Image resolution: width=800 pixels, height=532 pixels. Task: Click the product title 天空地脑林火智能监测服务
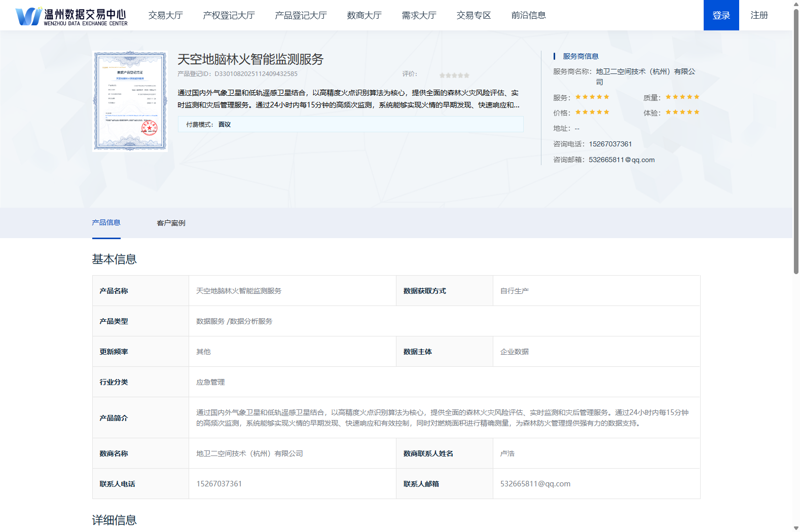click(x=250, y=59)
